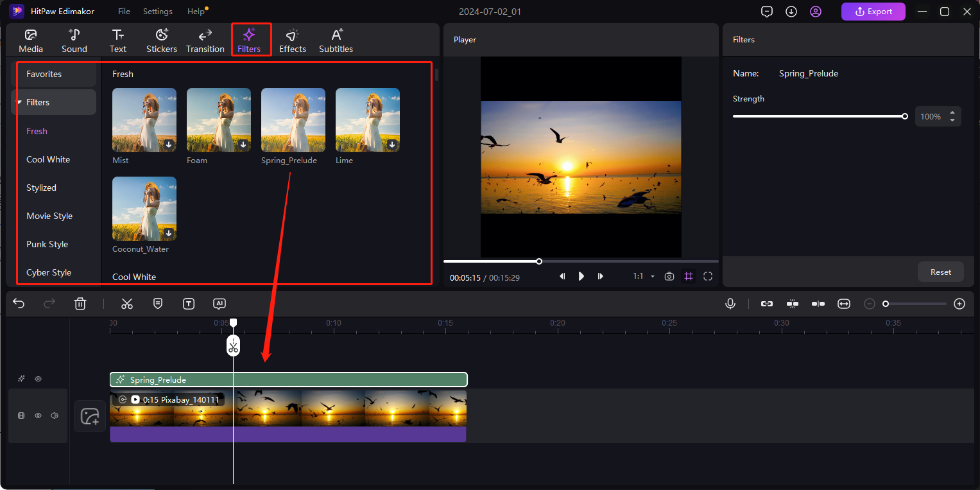Fit the timeline to screen width icon
The width and height of the screenshot is (980, 490).
pyautogui.click(x=843, y=303)
